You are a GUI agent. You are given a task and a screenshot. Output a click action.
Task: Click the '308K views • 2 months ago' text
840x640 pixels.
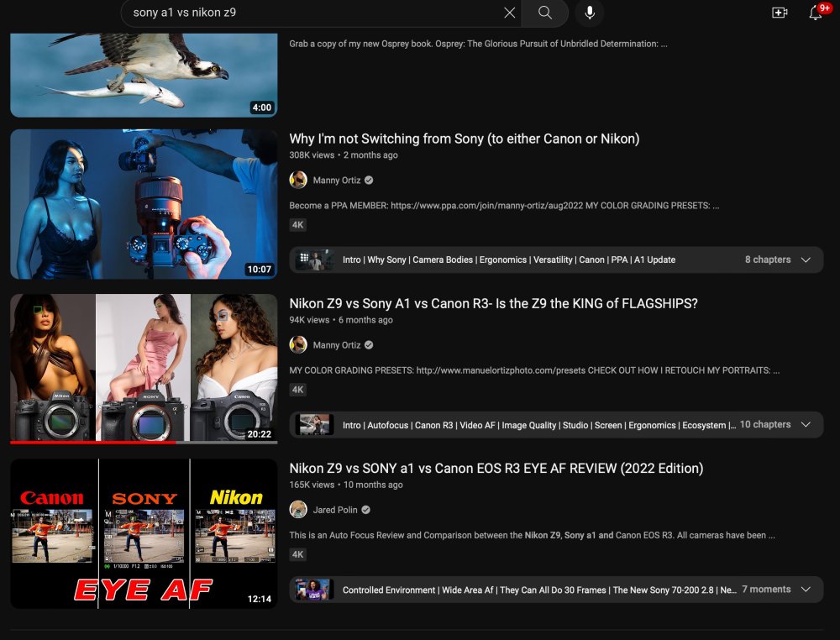(344, 155)
